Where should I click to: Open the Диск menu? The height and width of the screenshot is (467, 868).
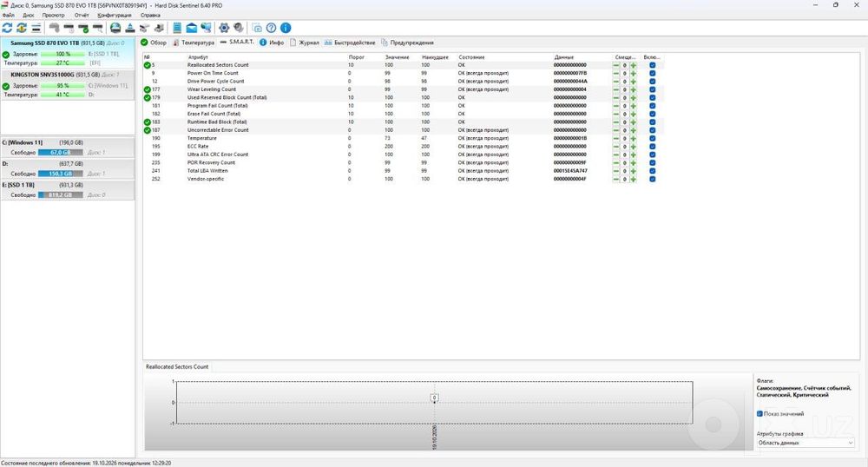pos(29,15)
